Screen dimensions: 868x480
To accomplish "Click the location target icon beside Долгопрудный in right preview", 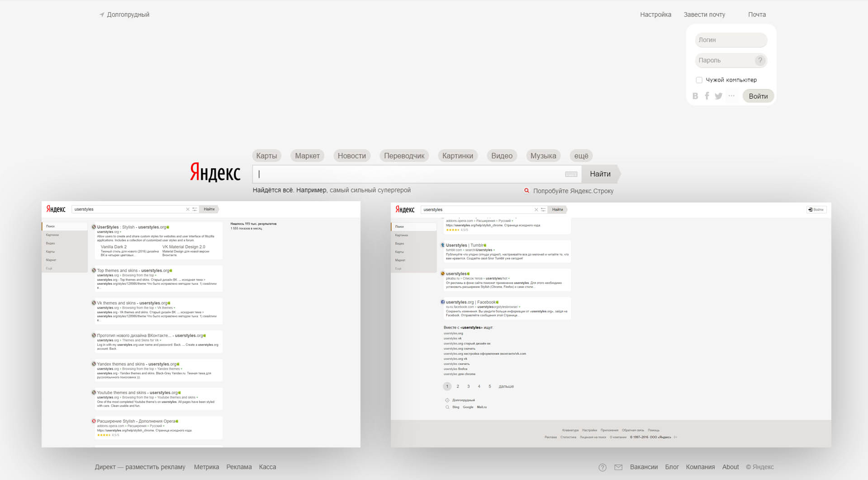I will (x=447, y=400).
